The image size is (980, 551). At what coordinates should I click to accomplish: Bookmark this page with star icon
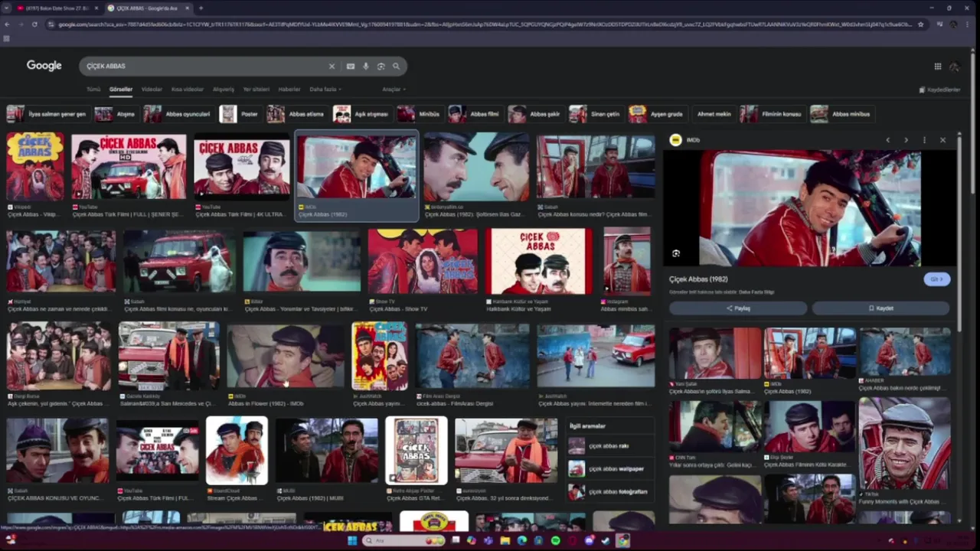[x=920, y=24]
